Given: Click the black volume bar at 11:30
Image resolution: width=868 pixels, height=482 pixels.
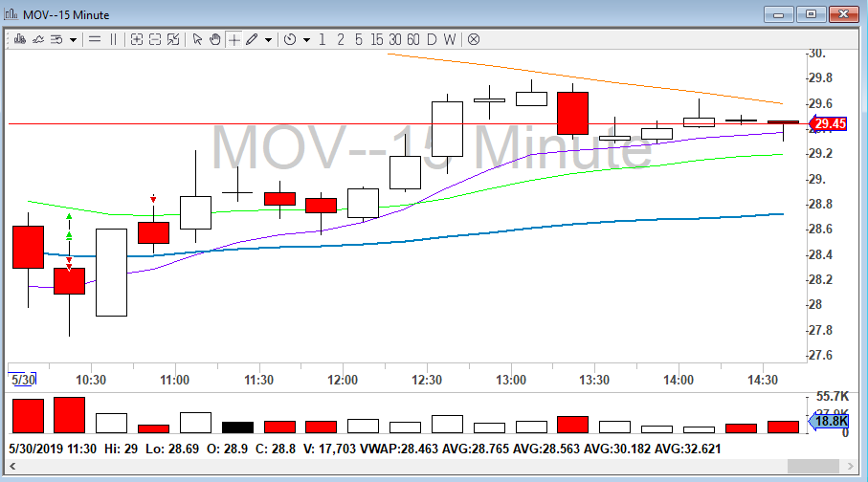Looking at the screenshot, I should pos(237,427).
